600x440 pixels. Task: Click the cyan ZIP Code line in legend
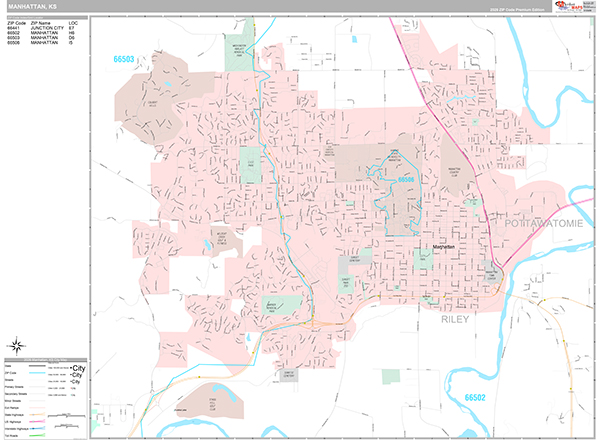[37, 373]
